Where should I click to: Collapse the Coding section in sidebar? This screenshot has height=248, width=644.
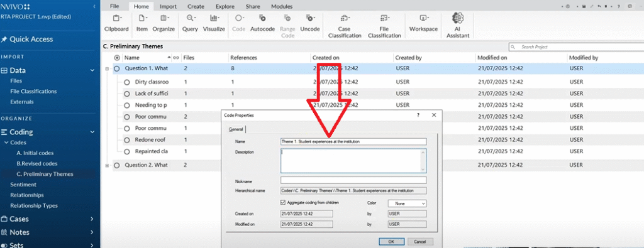(x=92, y=132)
